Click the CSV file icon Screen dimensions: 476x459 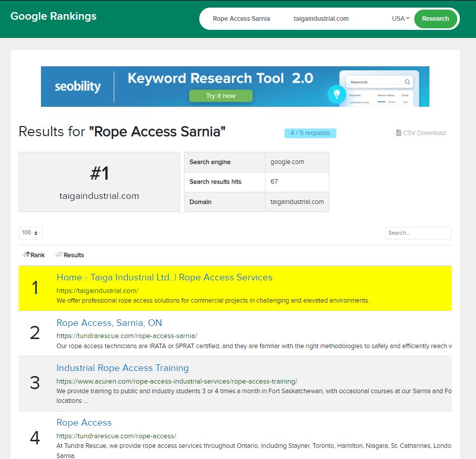coord(399,133)
